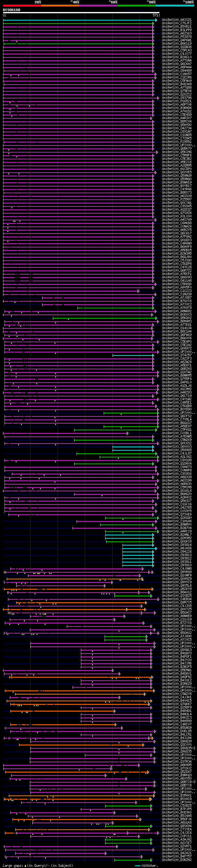Select the UniRef100_B3RHD4 subject label

(x=177, y=108)
